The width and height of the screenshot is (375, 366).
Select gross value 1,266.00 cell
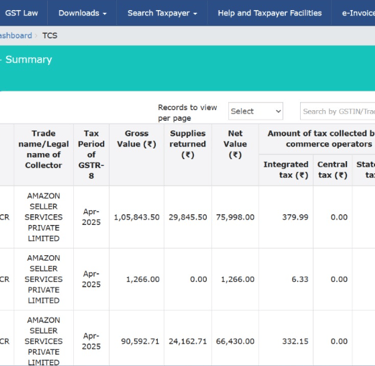137,279
